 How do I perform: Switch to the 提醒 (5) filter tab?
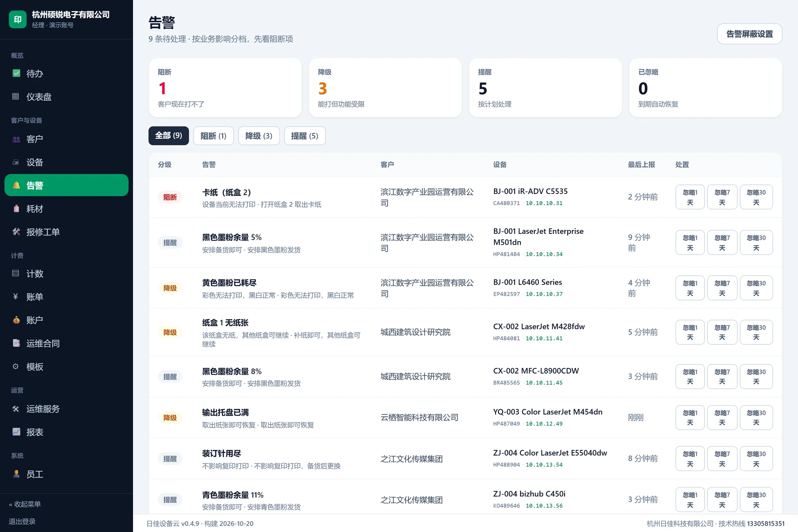click(x=305, y=136)
